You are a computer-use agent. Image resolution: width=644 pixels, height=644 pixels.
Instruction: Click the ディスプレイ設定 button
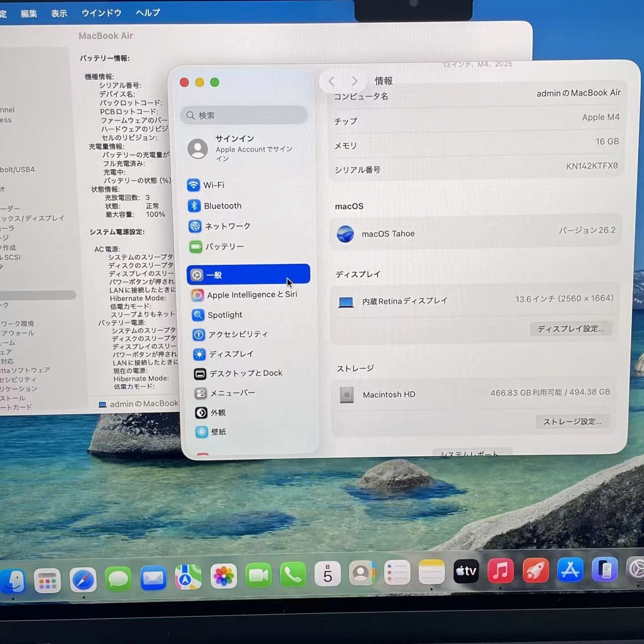click(571, 329)
